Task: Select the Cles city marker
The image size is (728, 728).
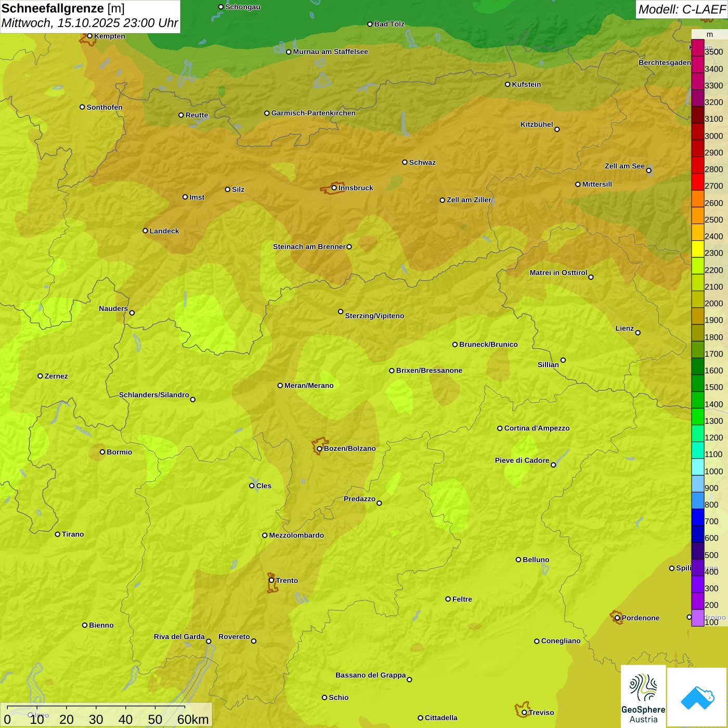Action: tap(252, 486)
